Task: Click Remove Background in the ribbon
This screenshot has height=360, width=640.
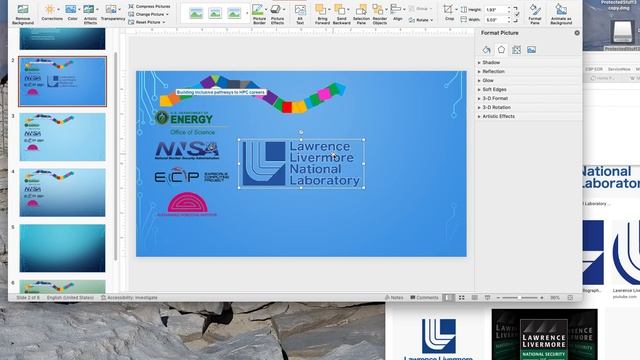Action: (x=23, y=14)
